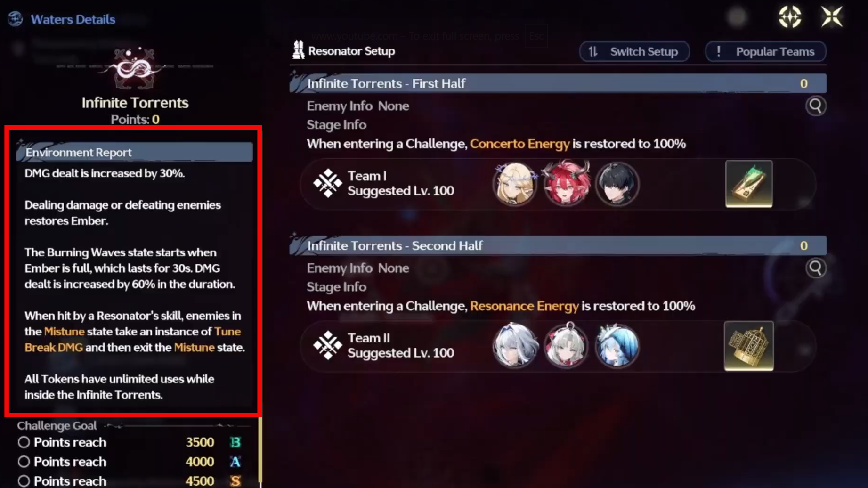
Task: Open Team I green book token
Action: coord(749,184)
